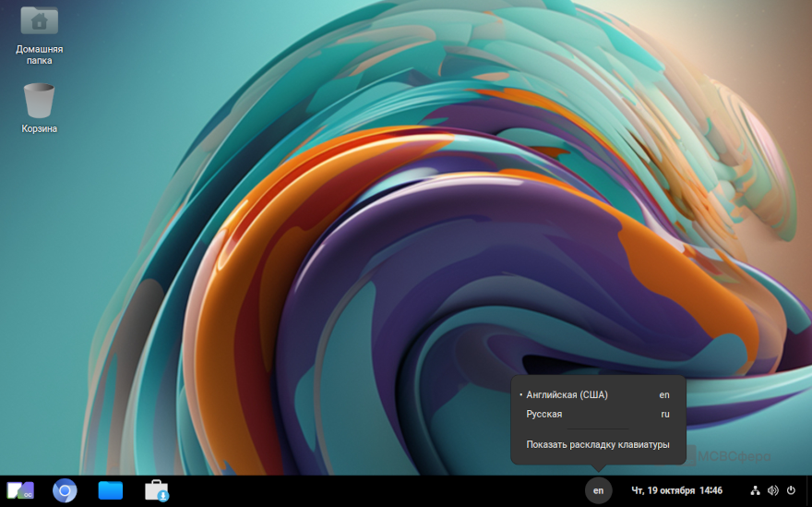Open calendar via Чт, 19 октября date
This screenshot has height=507, width=812.
(662, 490)
